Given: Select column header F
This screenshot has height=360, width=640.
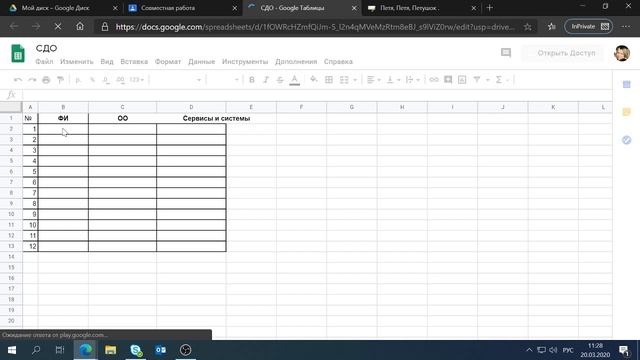Looking at the screenshot, I should click(301, 107).
